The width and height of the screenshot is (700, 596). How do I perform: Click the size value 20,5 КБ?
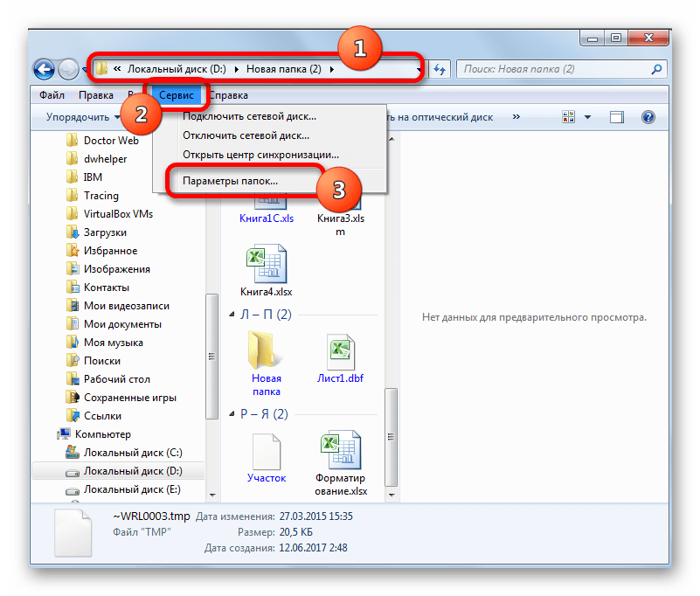pyautogui.click(x=296, y=532)
